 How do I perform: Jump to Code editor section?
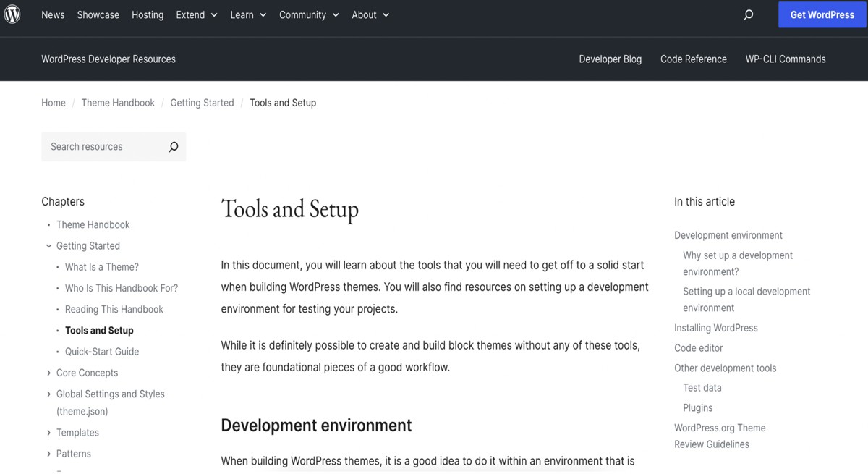tap(699, 348)
